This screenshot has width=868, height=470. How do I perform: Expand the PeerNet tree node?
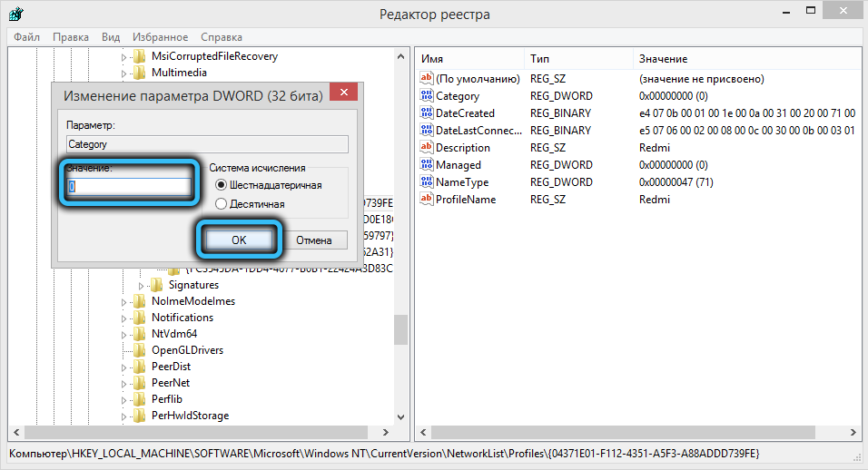pyautogui.click(x=125, y=383)
